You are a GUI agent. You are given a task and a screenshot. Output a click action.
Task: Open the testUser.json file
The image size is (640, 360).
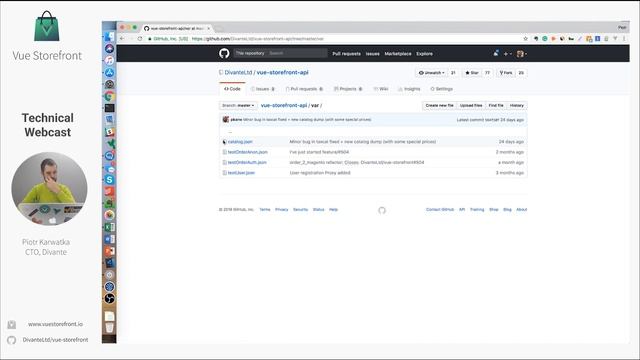click(241, 173)
